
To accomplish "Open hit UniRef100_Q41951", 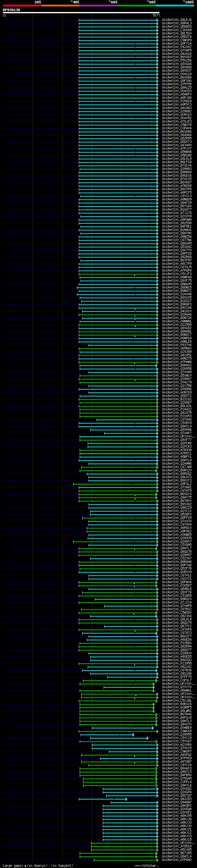I will (177, 355).
